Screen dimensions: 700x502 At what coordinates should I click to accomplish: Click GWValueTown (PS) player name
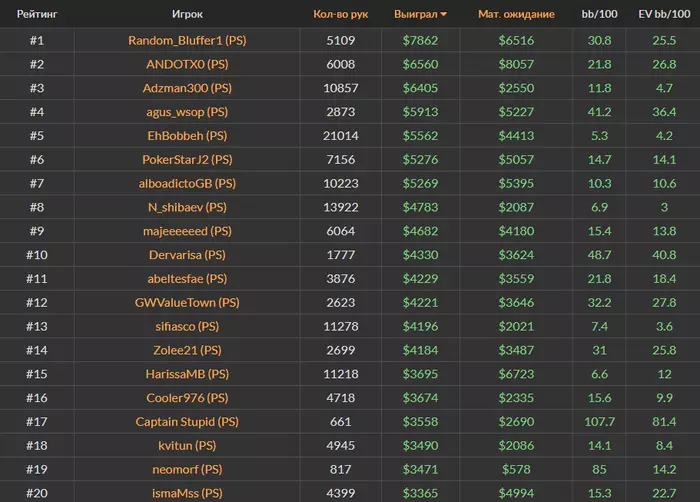pos(187,303)
